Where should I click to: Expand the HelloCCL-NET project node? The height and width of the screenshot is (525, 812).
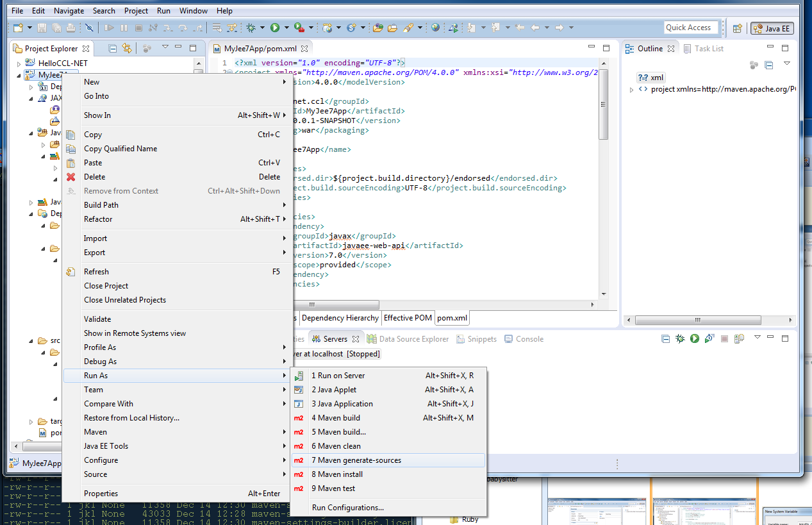(19, 63)
